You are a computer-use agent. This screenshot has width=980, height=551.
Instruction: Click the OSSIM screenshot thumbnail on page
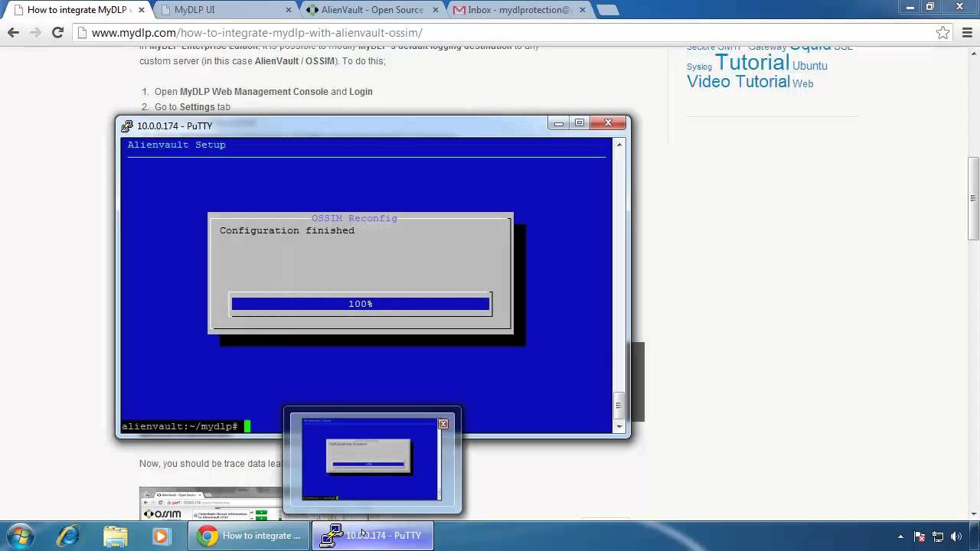(211, 504)
